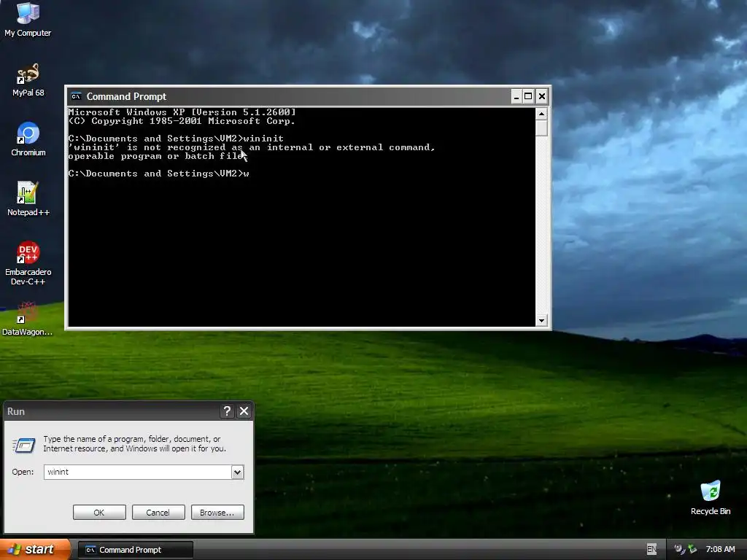The height and width of the screenshot is (560, 747).
Task: Launch Notepad++ from desktop
Action: click(x=28, y=198)
